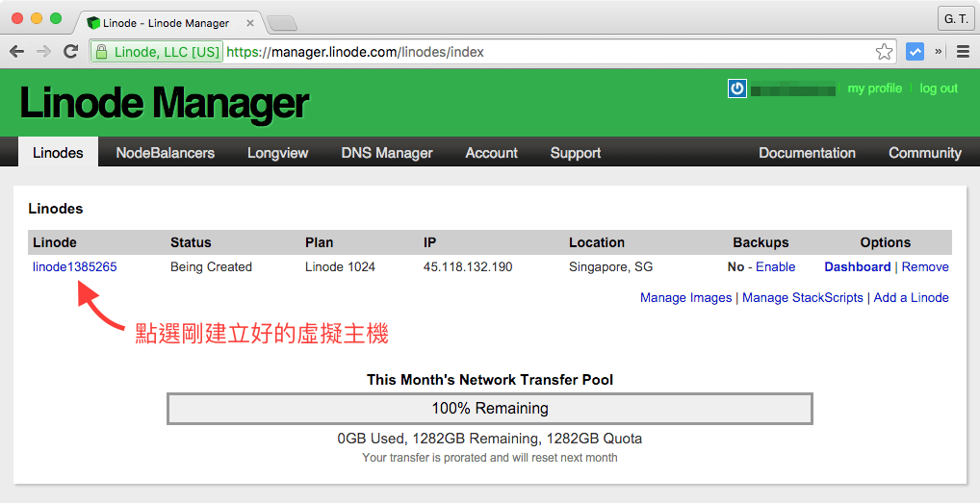
Task: Click the Plan column header
Action: [x=319, y=242]
